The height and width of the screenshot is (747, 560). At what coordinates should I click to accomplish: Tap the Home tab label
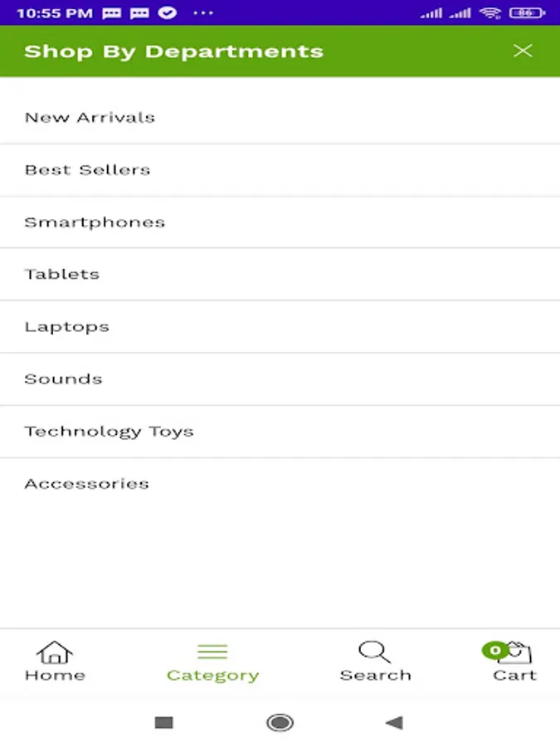tap(55, 675)
